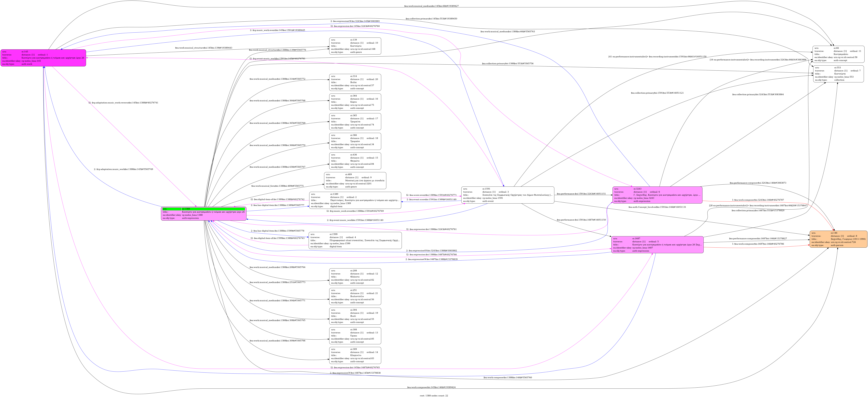
Task: Click the oi:139 Κοντσέρτο genre node
Action: [x=355, y=46]
